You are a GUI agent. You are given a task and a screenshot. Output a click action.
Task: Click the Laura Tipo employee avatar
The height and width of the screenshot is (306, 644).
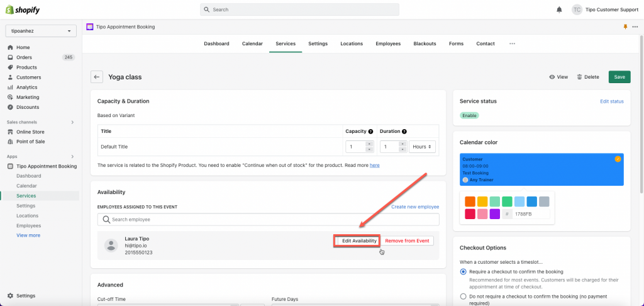point(111,245)
